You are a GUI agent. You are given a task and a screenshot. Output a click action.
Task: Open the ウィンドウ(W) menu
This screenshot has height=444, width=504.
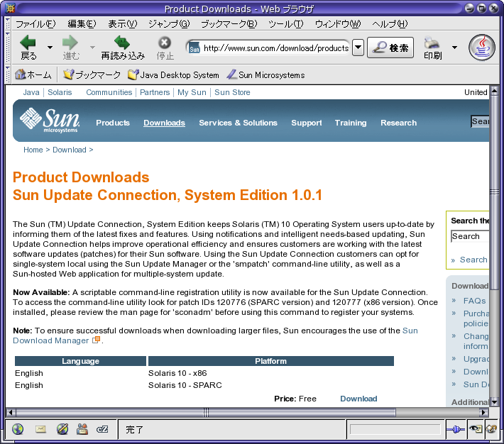pyautogui.click(x=338, y=24)
